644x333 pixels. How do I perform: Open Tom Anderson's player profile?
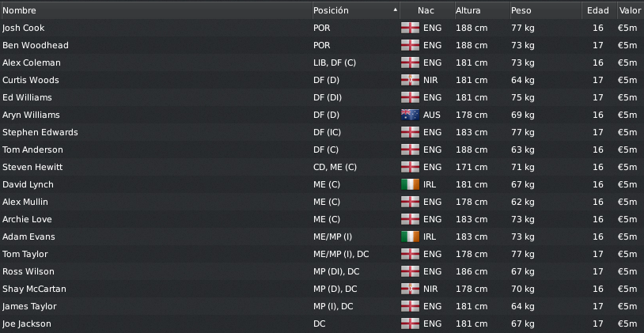[x=32, y=149]
